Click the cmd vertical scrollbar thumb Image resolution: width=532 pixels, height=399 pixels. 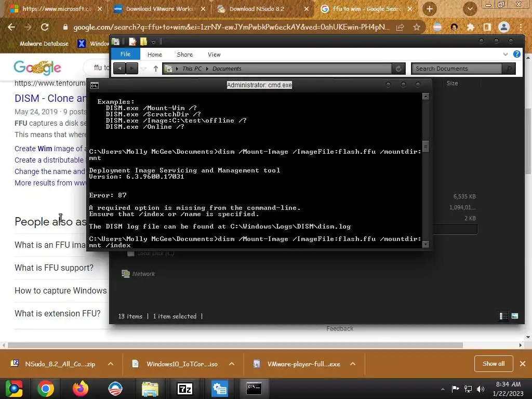(x=425, y=147)
